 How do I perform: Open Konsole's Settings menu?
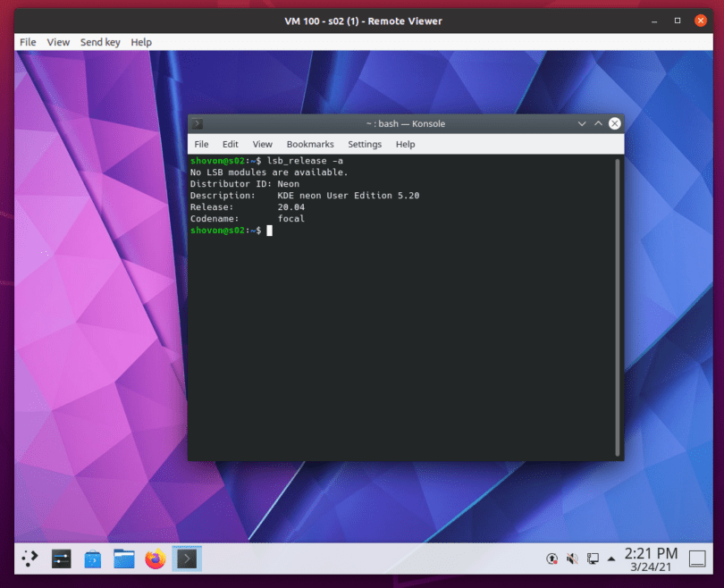(365, 144)
